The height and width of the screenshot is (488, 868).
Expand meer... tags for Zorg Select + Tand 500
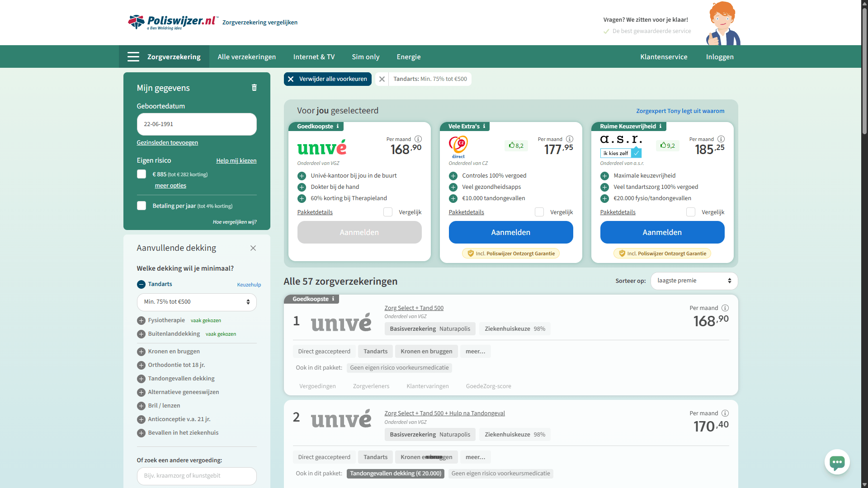[475, 352]
